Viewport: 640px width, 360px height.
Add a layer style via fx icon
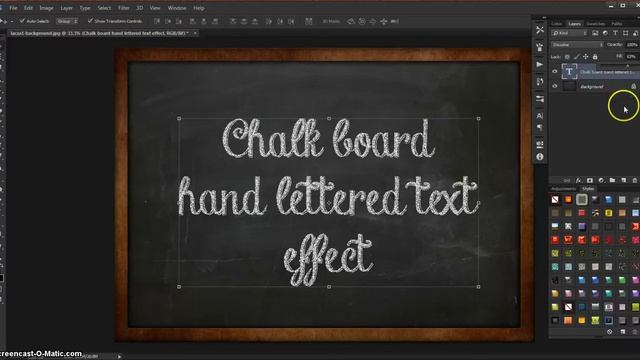coord(578,180)
